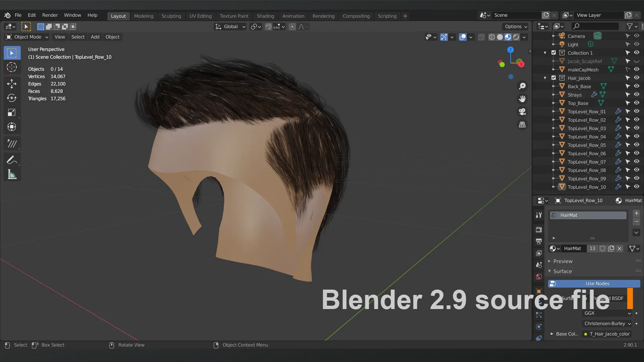644x362 pixels.
Task: Toggle proportional editing
Action: [292, 26]
